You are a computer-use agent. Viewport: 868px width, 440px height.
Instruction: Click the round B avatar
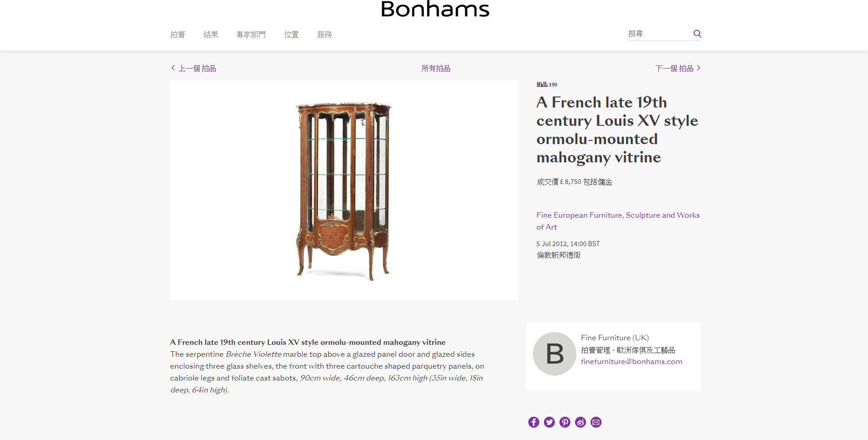pyautogui.click(x=554, y=354)
